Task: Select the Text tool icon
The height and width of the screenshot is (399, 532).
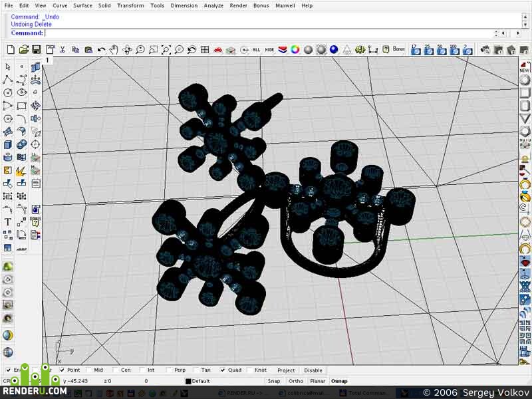Action: pos(7,222)
